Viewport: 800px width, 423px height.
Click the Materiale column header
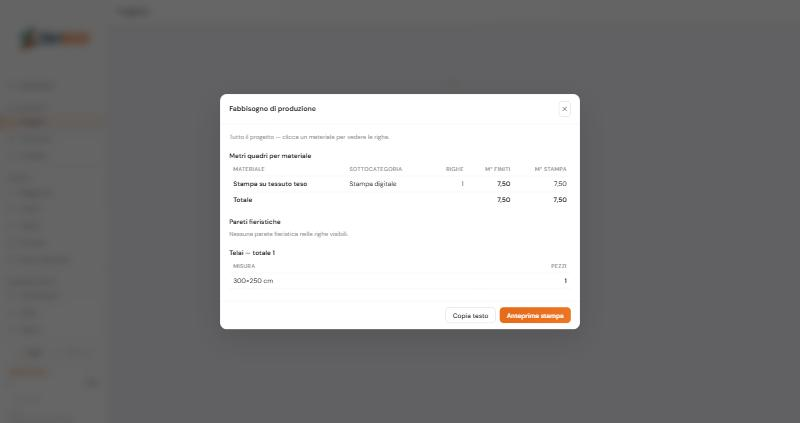pyautogui.click(x=248, y=169)
